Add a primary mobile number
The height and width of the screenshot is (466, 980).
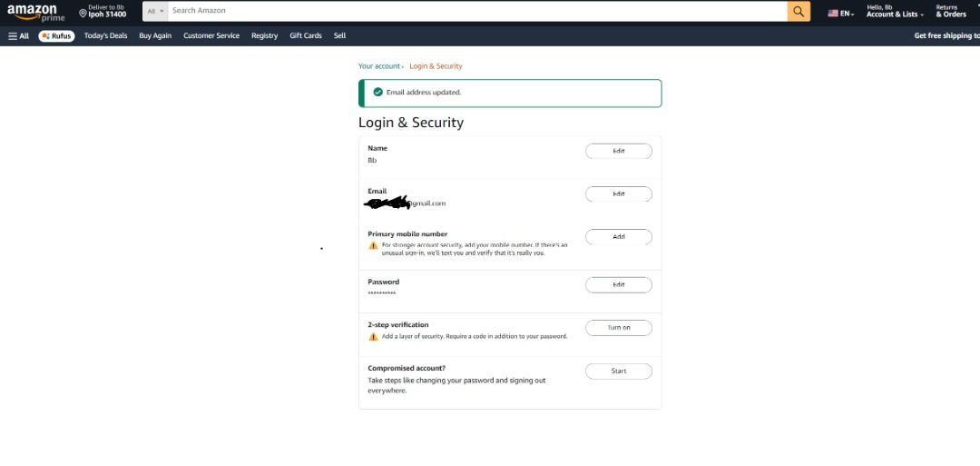click(619, 237)
